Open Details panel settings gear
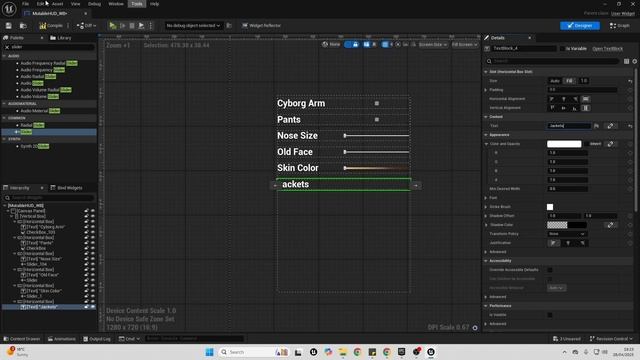This screenshot has width=640, height=360. click(634, 61)
